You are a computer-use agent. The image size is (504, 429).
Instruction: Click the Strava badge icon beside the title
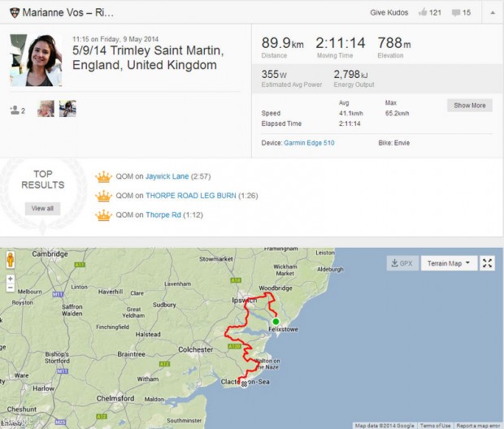coord(15,13)
